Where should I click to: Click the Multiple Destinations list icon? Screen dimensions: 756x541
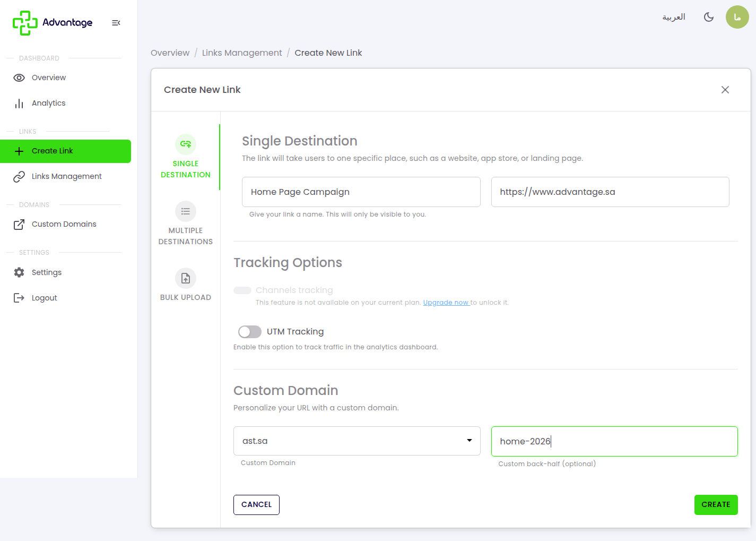(x=186, y=211)
